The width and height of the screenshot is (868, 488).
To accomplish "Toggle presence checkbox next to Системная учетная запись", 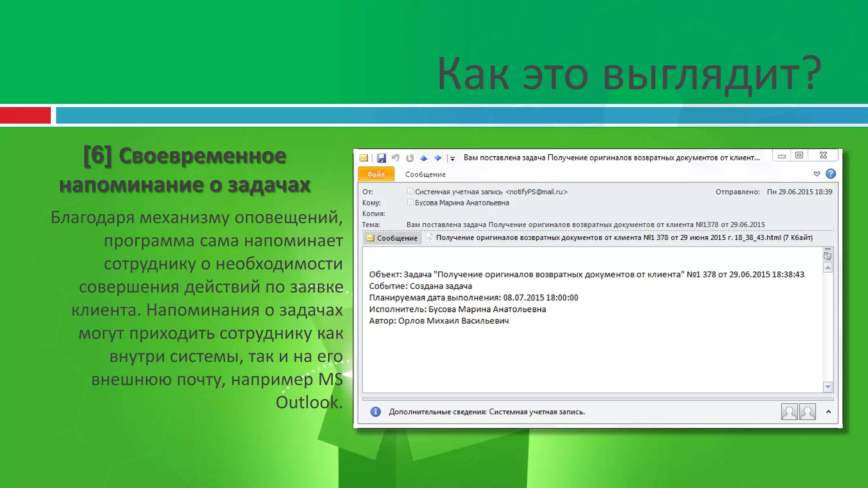I will [410, 191].
